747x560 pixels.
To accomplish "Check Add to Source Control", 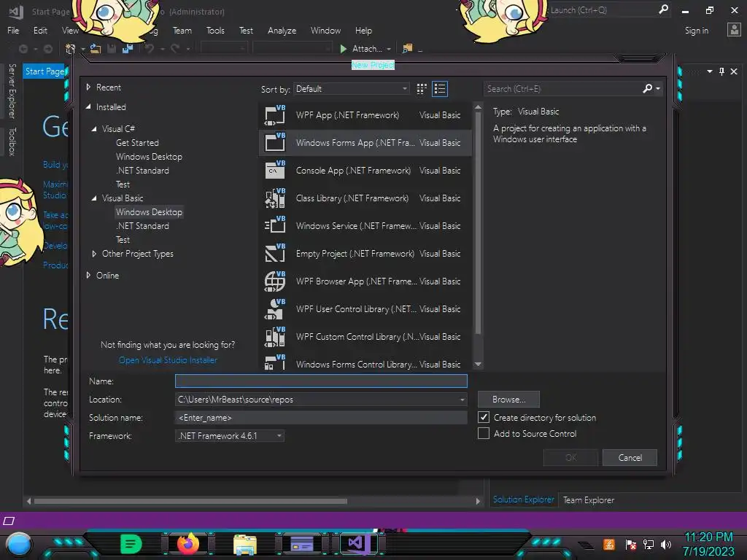I will 484,433.
